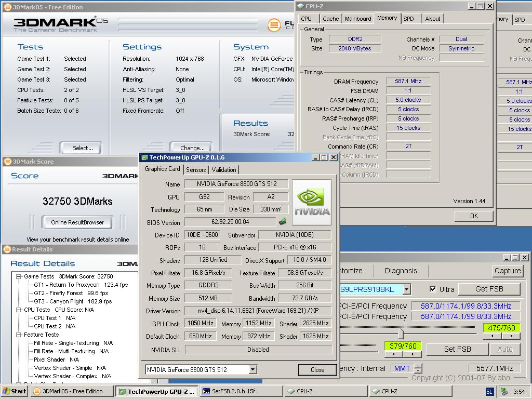The width and height of the screenshot is (532, 399).
Task: Click the SL language indicator in the tray
Action: 489,392
